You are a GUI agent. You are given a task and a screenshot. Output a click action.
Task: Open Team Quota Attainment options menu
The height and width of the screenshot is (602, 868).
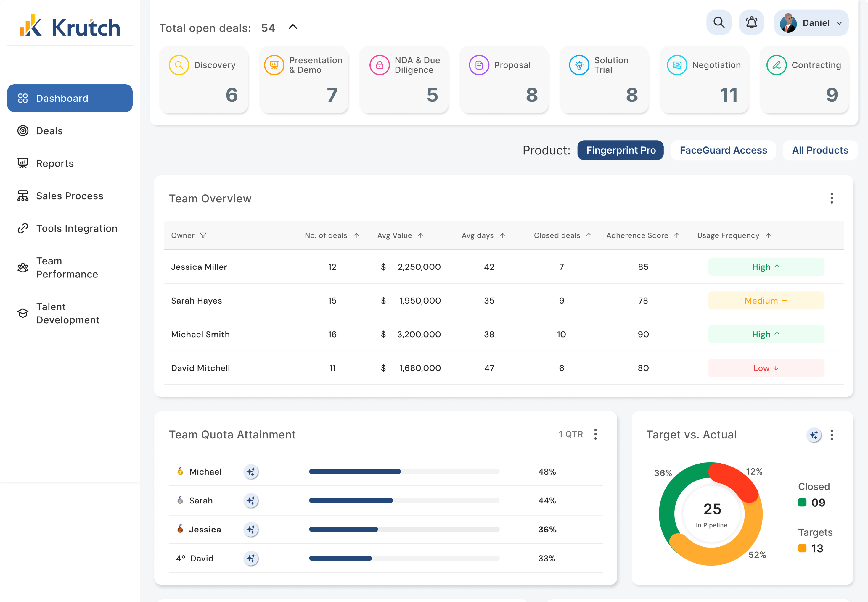[x=596, y=434]
